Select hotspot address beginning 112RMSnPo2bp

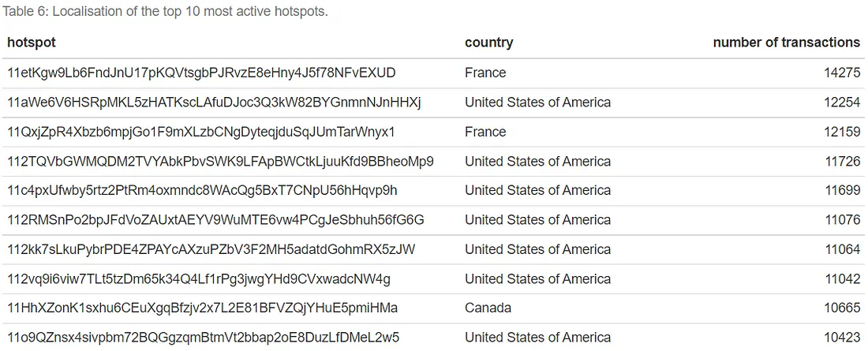pyautogui.click(x=215, y=219)
